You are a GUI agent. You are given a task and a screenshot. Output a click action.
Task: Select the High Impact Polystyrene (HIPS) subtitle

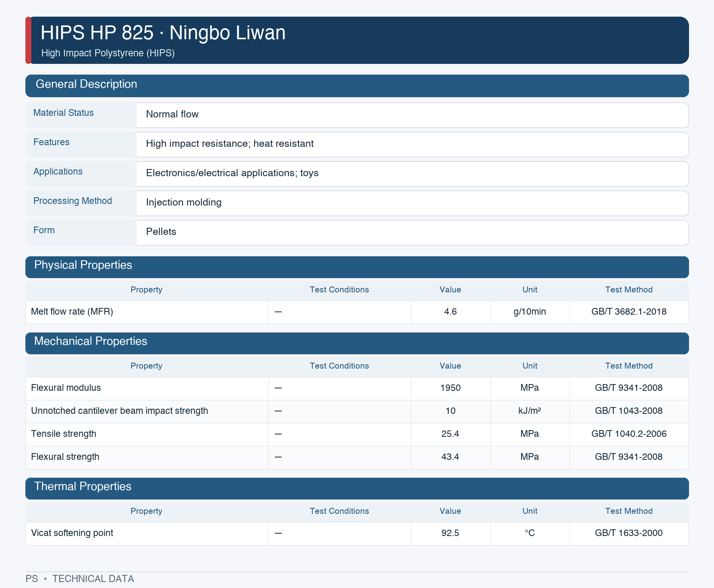point(108,53)
